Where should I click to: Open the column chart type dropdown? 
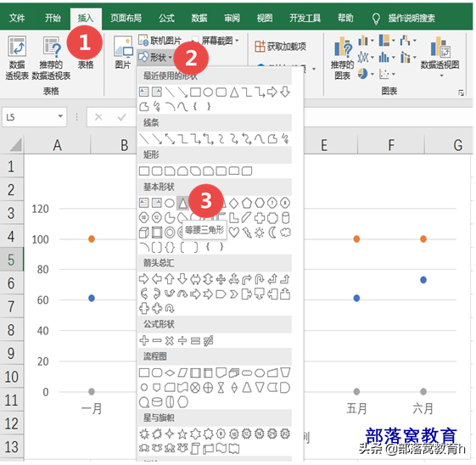tap(366, 41)
